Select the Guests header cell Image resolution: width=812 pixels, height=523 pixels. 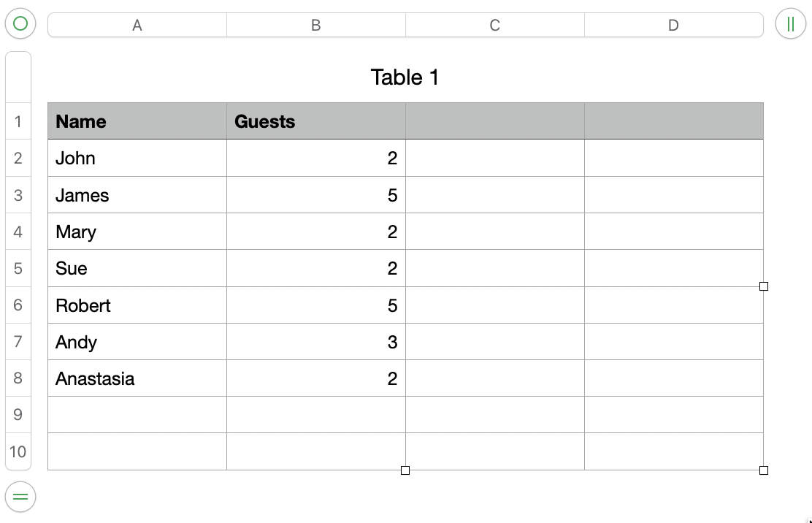[x=315, y=121]
